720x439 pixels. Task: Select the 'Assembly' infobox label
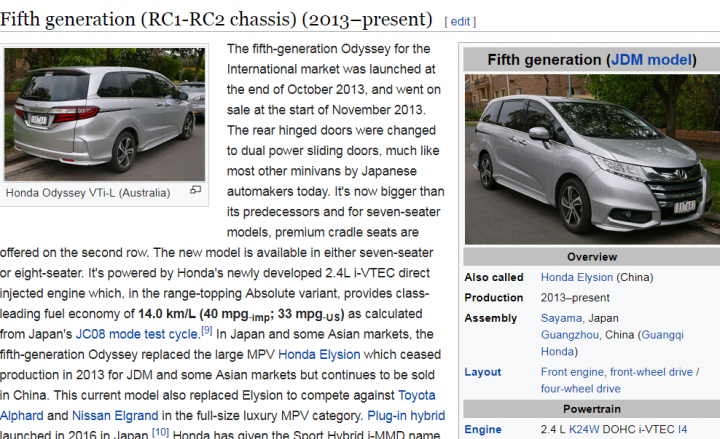tap(490, 318)
